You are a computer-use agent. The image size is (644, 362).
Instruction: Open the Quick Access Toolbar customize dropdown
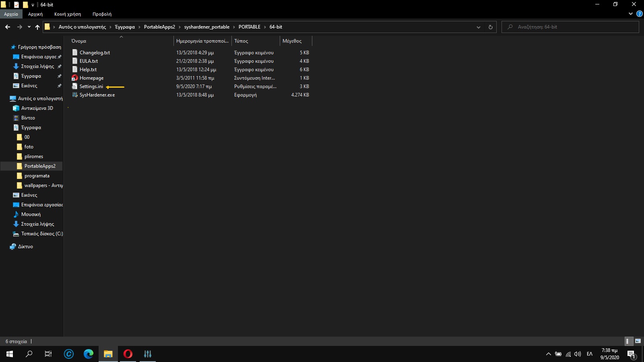pos(33,5)
